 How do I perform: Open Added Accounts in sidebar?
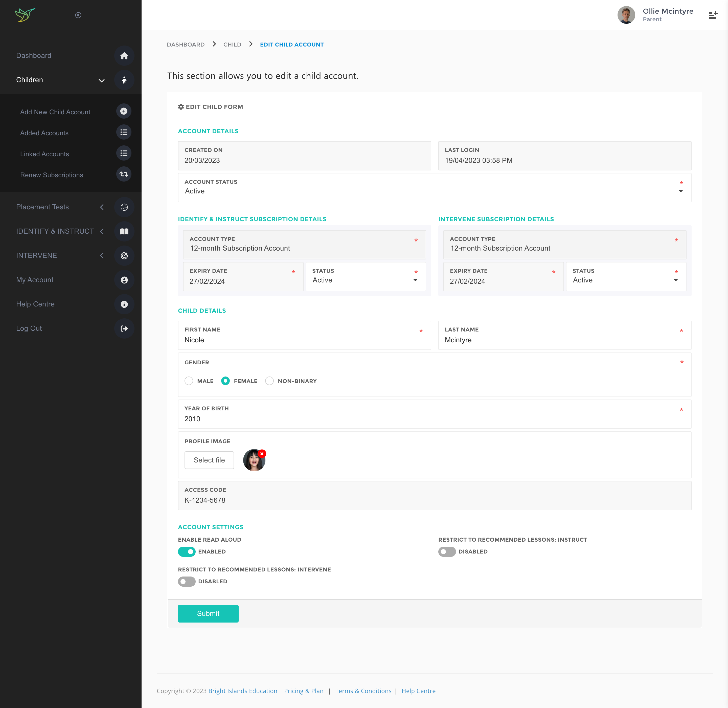(44, 133)
